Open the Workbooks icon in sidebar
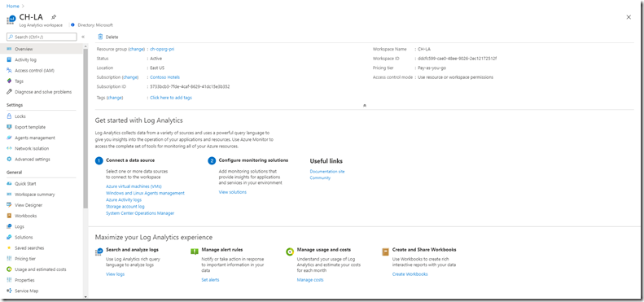Viewport: 644px width, 302px height. 9,216
